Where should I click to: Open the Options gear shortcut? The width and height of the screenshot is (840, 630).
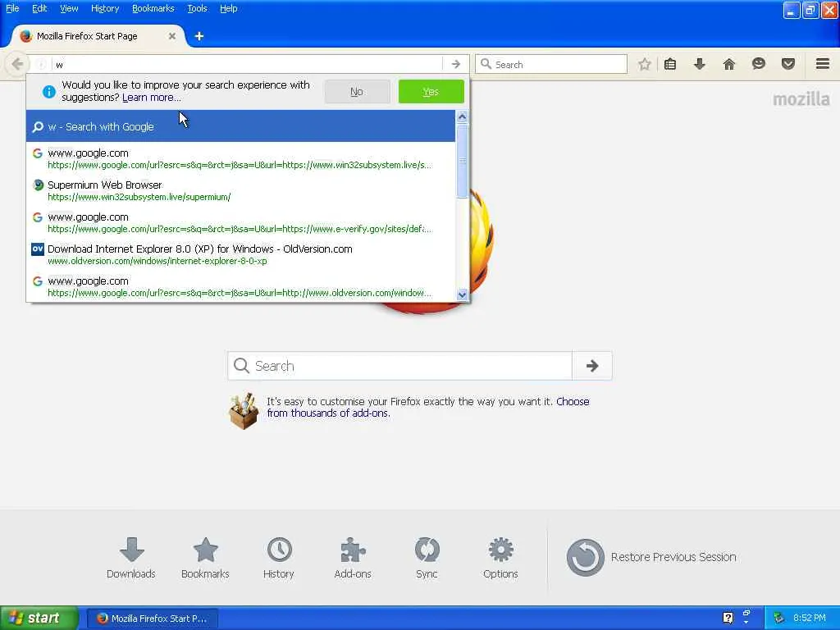point(500,558)
